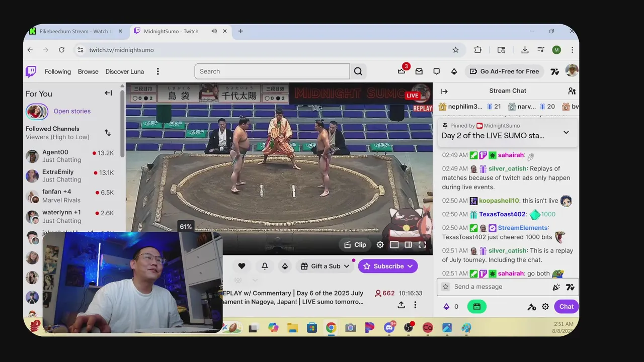
Task: Mute the MidnightSumo tab audio icon
Action: [x=214, y=31]
